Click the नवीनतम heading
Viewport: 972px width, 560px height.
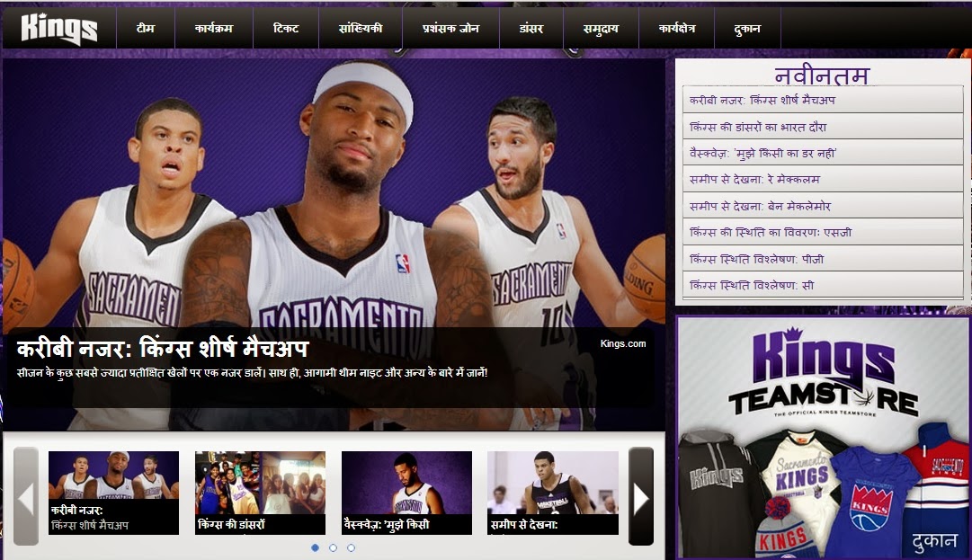pyautogui.click(x=822, y=75)
